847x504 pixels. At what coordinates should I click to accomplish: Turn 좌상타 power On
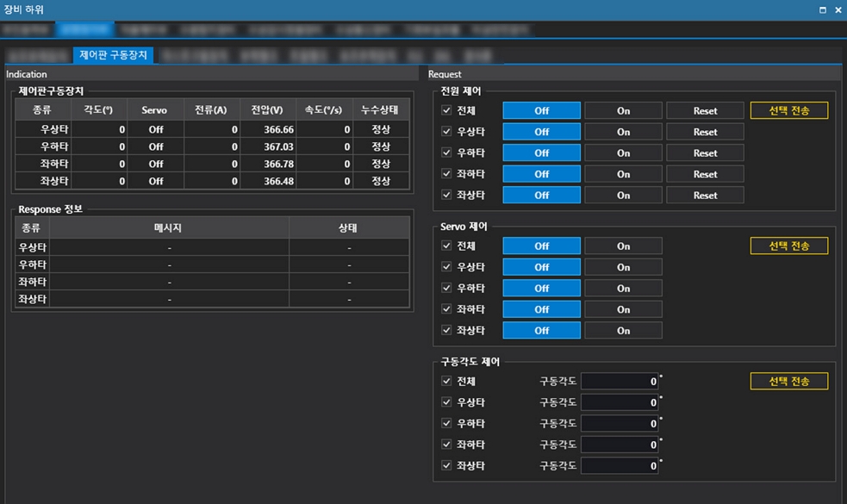(x=623, y=195)
